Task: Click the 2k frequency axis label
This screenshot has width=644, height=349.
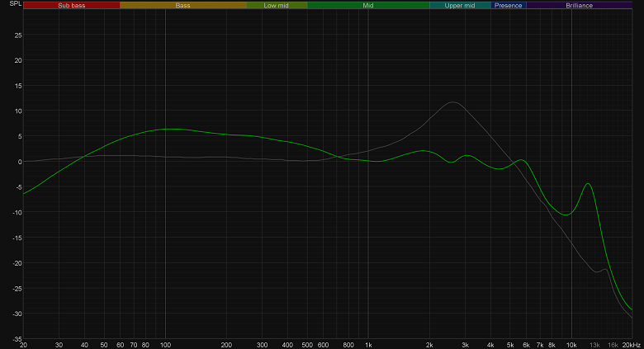Action: pyautogui.click(x=429, y=345)
